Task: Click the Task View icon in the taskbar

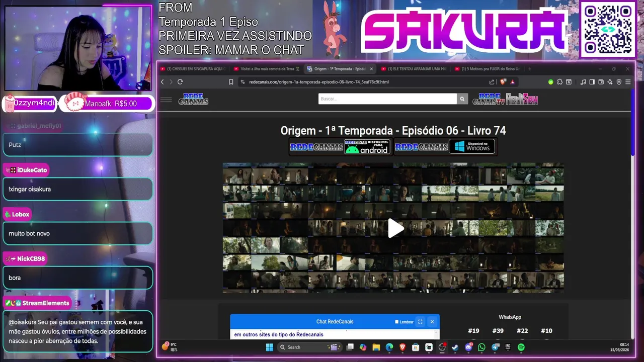Action: tap(350, 347)
